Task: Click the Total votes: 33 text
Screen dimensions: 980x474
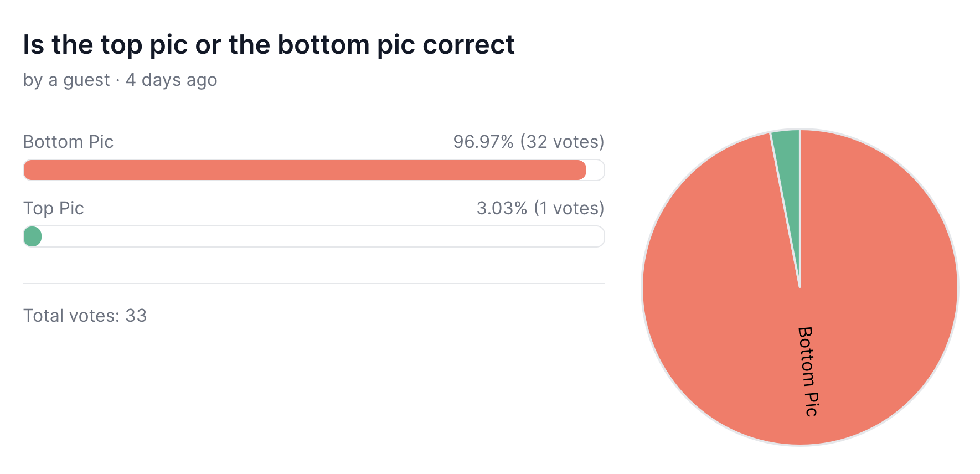Action: [x=85, y=316]
